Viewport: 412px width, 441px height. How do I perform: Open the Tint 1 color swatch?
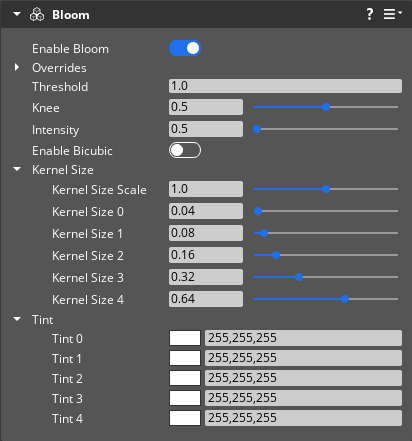[x=185, y=358]
